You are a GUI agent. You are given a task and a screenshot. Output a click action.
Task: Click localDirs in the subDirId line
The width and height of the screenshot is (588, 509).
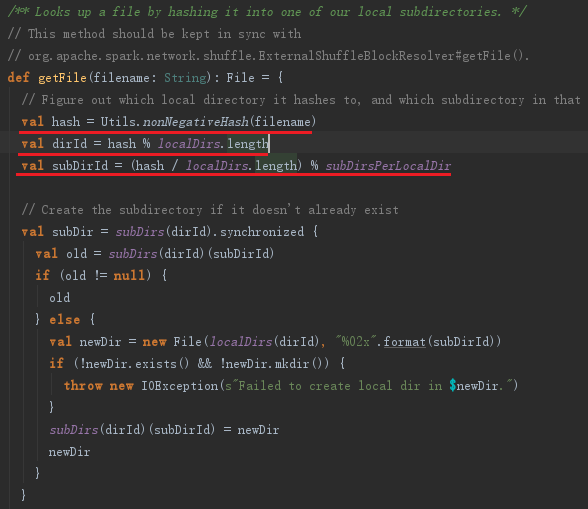[217, 166]
